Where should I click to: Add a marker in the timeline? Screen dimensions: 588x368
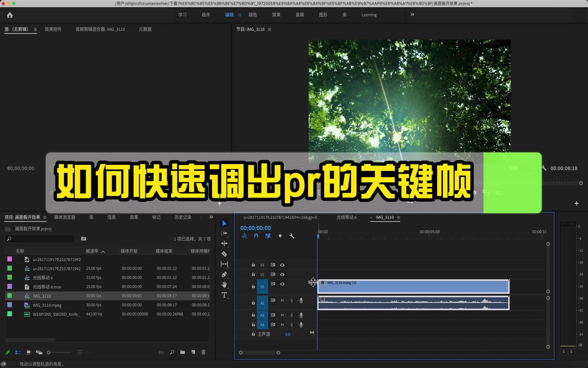point(280,236)
